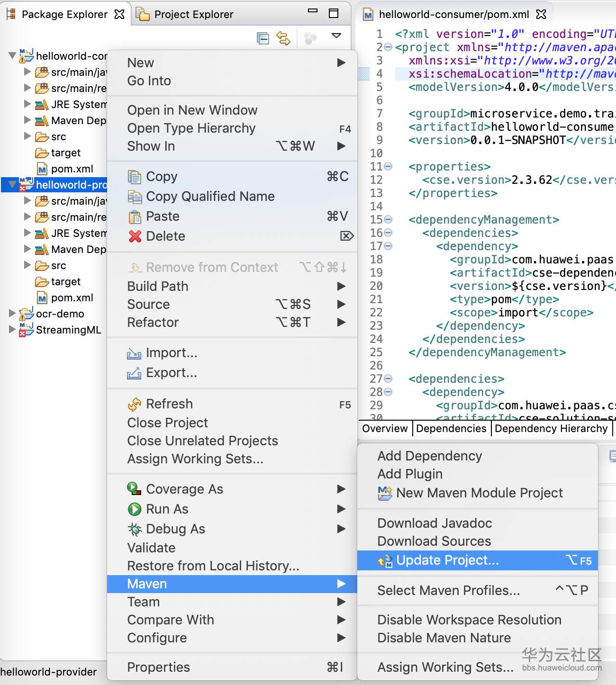Click the ocr-demo project icon
This screenshot has height=685, width=616.
(x=27, y=314)
